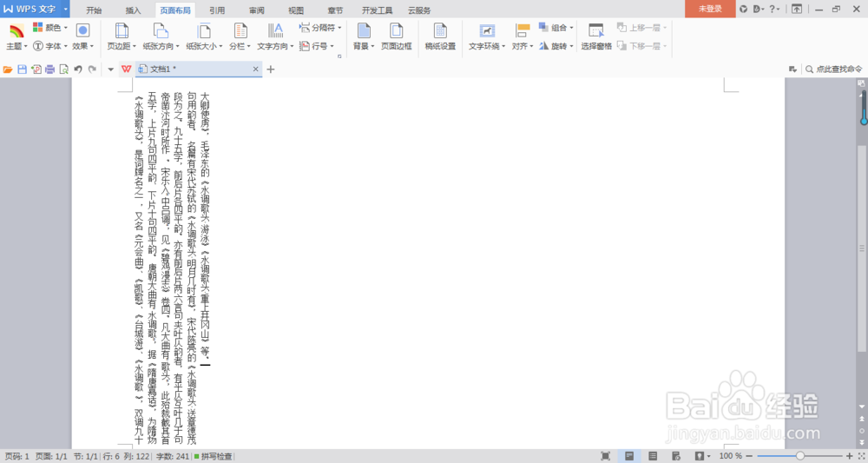Open the WPS 文字 application menu
This screenshot has width=868, height=463.
[x=30, y=9]
